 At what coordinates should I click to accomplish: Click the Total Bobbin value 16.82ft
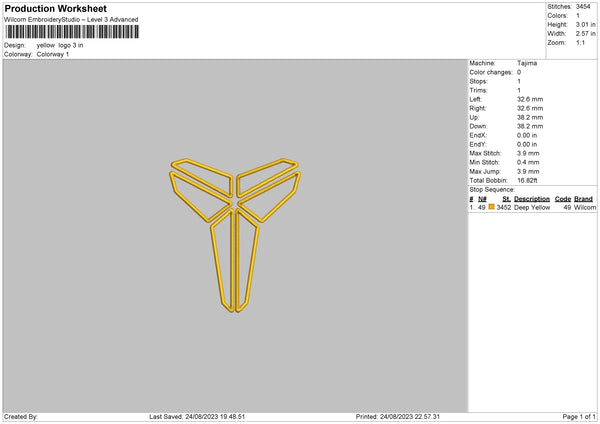click(x=527, y=181)
